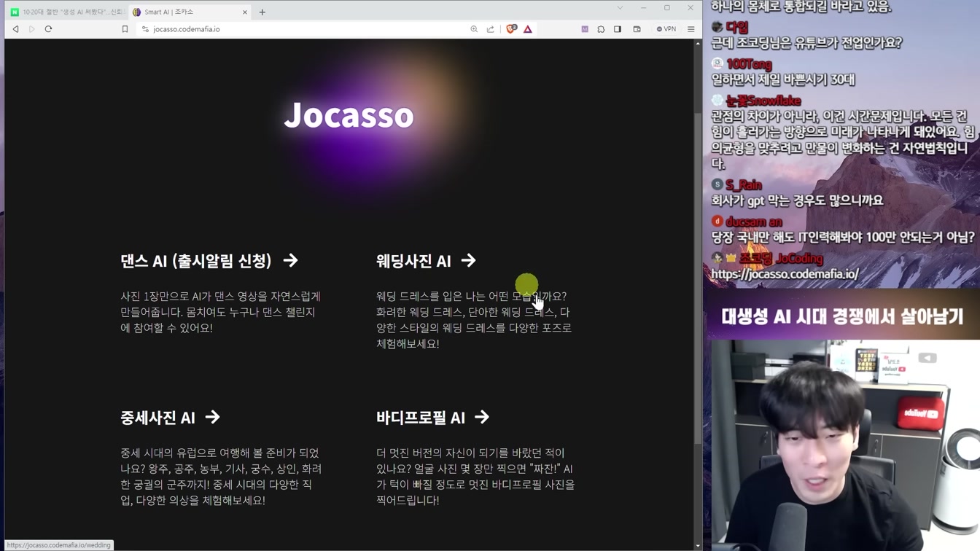Image resolution: width=980 pixels, height=551 pixels.
Task: Click the arrow next to 바디프로필 AI heading
Action: pyautogui.click(x=482, y=417)
